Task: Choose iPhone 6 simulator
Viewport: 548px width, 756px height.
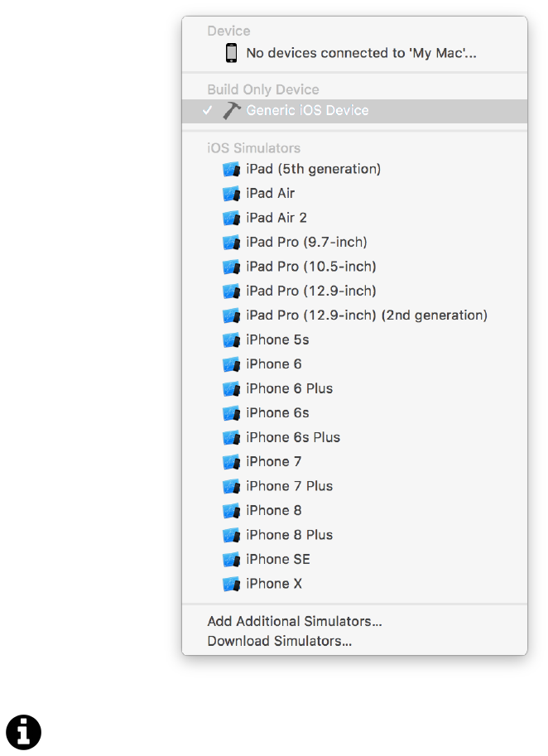Action: pos(273,364)
